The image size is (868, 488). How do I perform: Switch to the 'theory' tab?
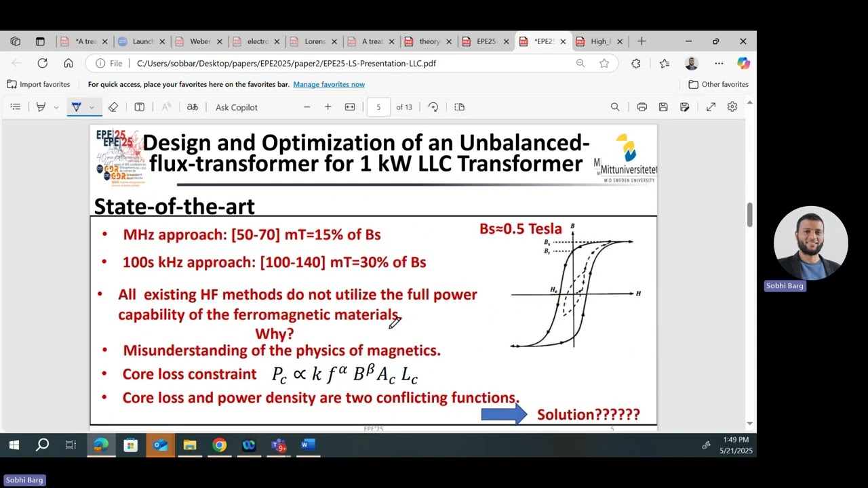(x=429, y=41)
